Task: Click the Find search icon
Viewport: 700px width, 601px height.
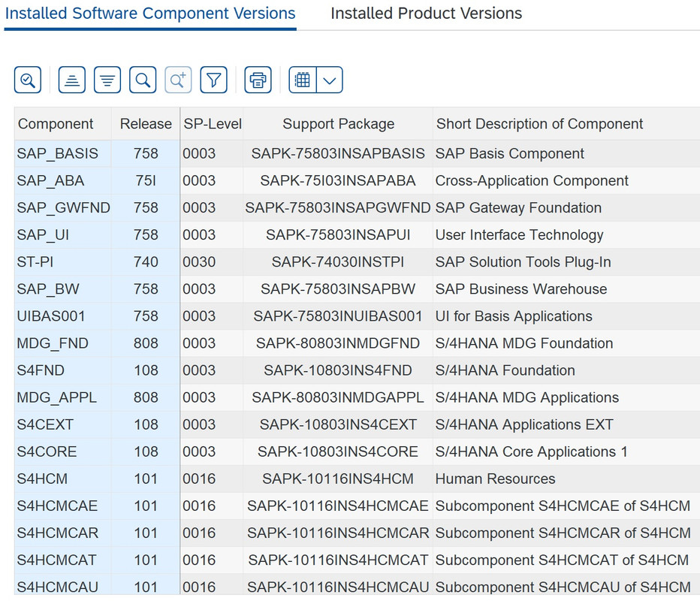Action: (x=143, y=80)
